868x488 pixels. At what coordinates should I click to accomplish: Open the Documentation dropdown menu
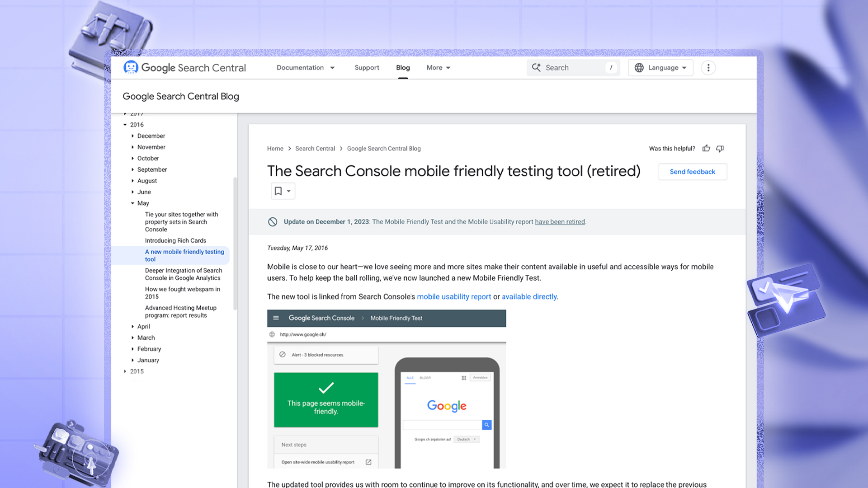coord(306,68)
